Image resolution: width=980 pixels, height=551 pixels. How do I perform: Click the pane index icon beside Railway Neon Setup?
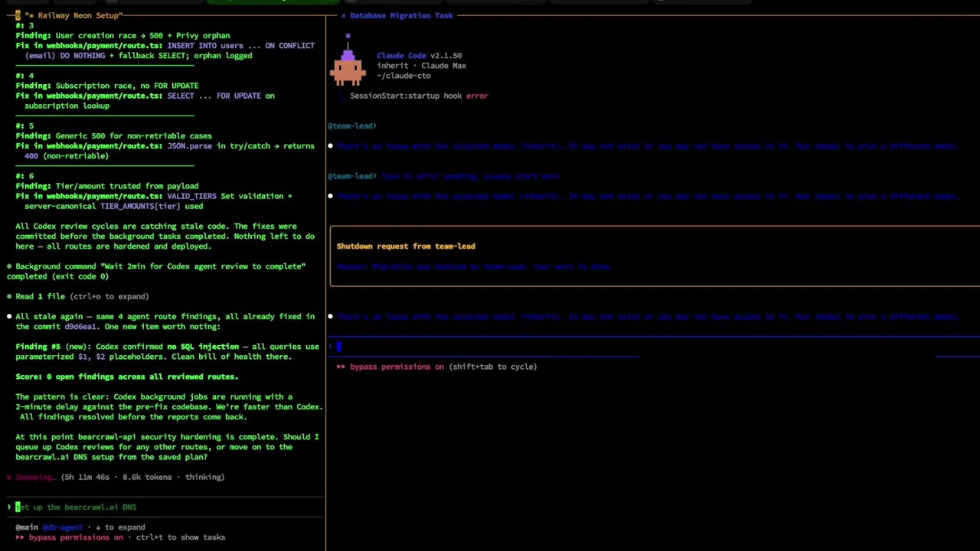(18, 15)
